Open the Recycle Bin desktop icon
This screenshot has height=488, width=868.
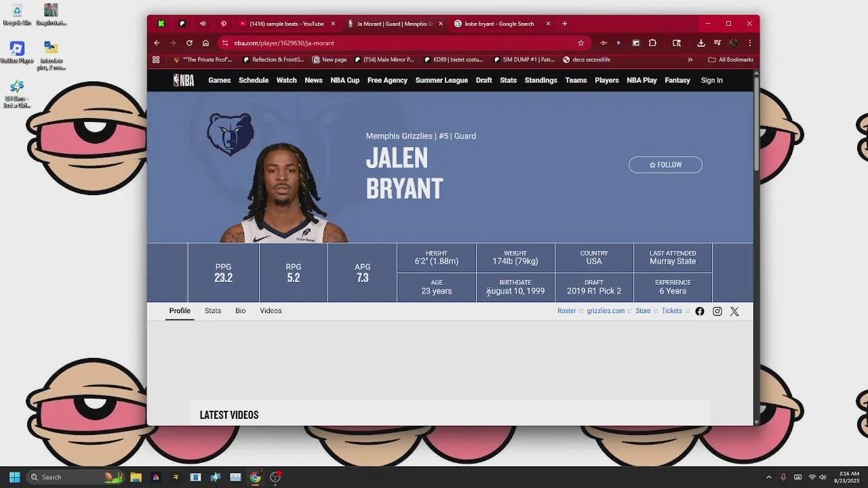tap(17, 15)
